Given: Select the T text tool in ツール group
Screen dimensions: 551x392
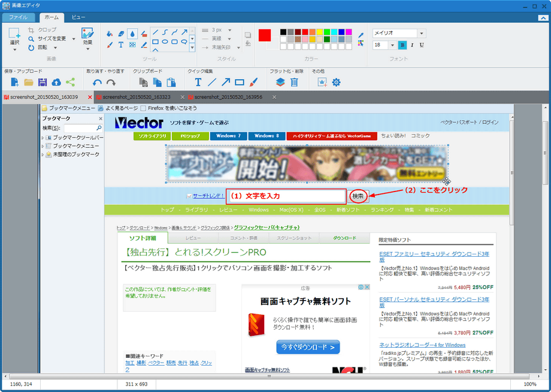Looking at the screenshot, I should 121,45.
